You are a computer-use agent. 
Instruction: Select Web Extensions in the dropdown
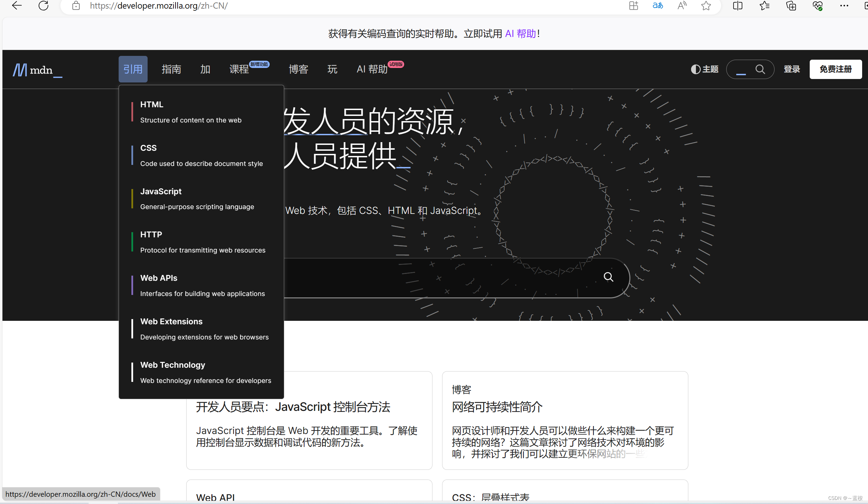click(201, 329)
